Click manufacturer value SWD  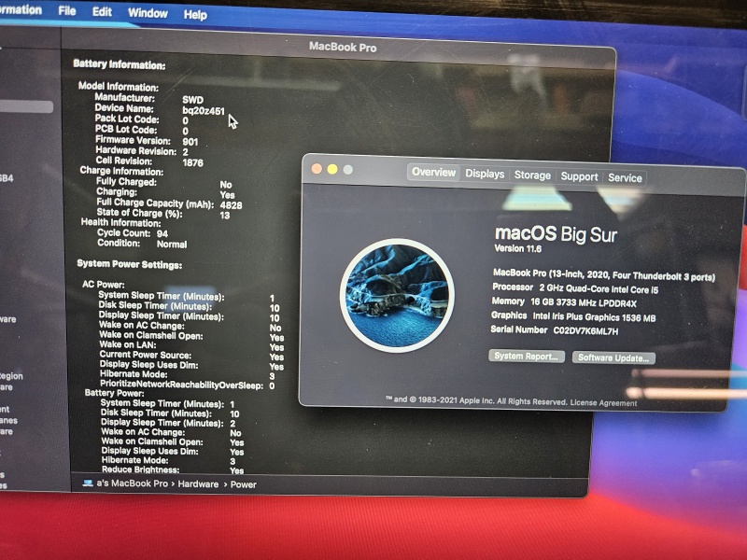pyautogui.click(x=192, y=100)
